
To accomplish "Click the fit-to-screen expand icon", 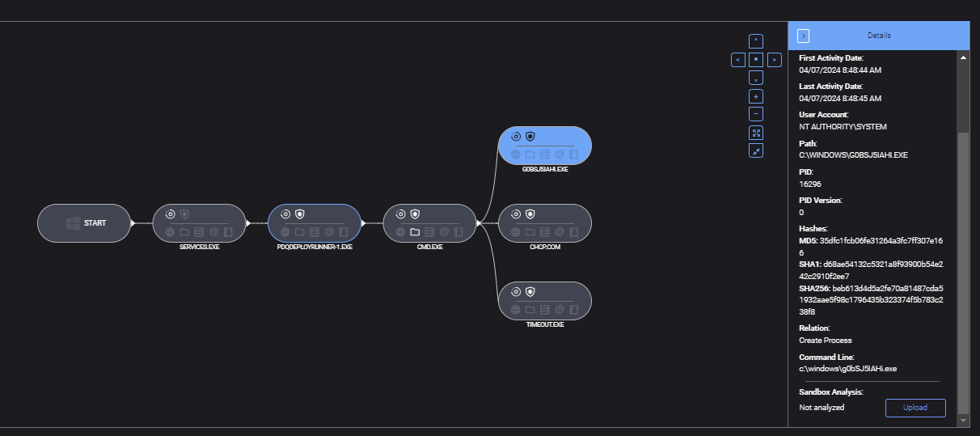I will click(x=756, y=133).
